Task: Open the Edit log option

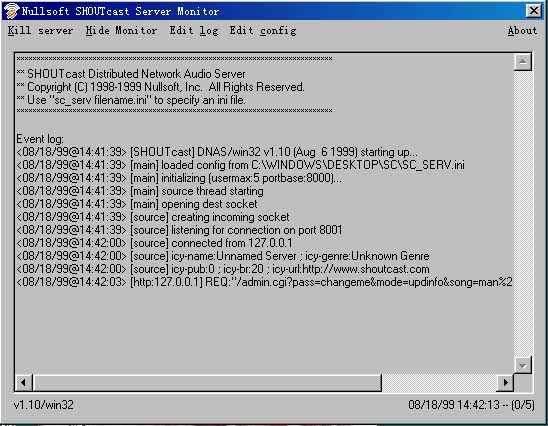Action: [194, 31]
